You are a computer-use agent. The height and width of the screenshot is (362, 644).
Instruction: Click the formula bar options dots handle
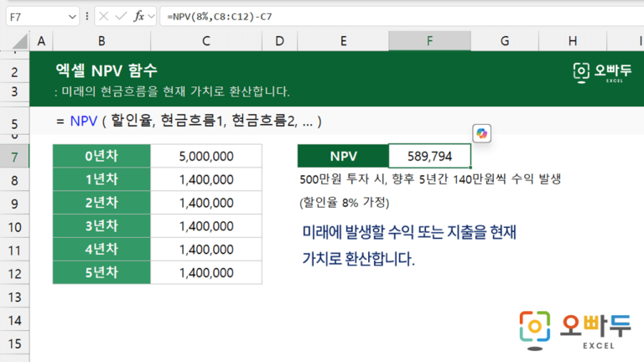click(87, 17)
